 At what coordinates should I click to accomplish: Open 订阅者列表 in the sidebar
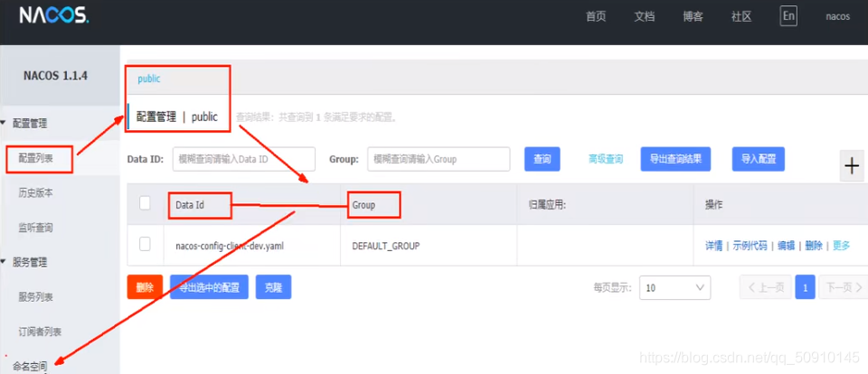(x=40, y=332)
